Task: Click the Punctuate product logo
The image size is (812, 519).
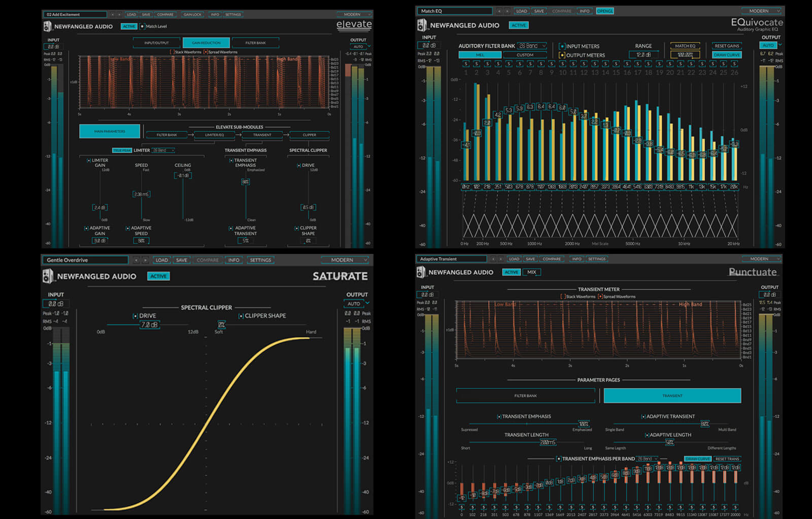Action: pyautogui.click(x=753, y=272)
